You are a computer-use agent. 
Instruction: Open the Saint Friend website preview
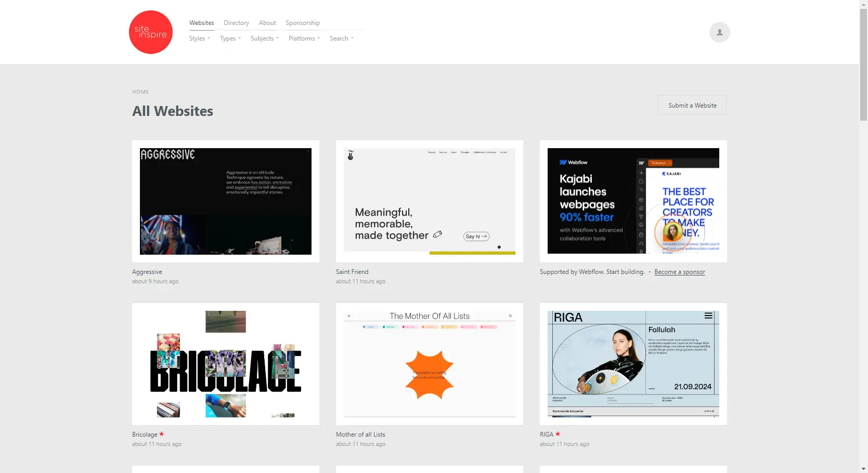tap(429, 201)
